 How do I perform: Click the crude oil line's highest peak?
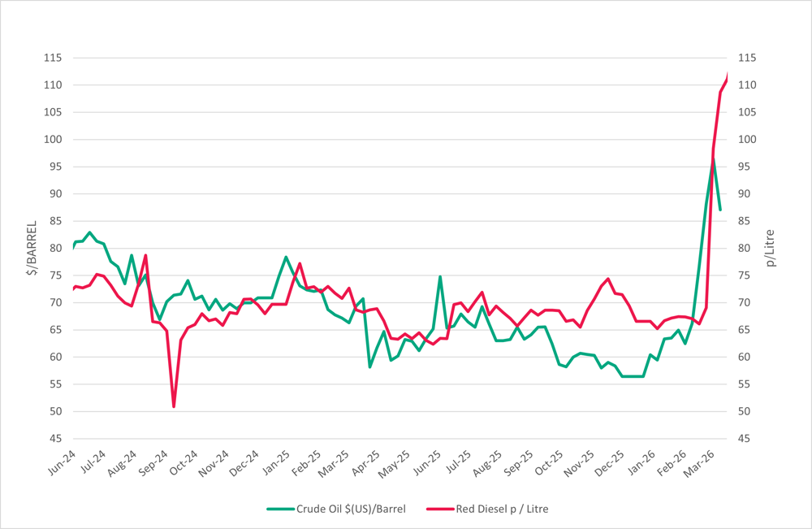tap(713, 160)
